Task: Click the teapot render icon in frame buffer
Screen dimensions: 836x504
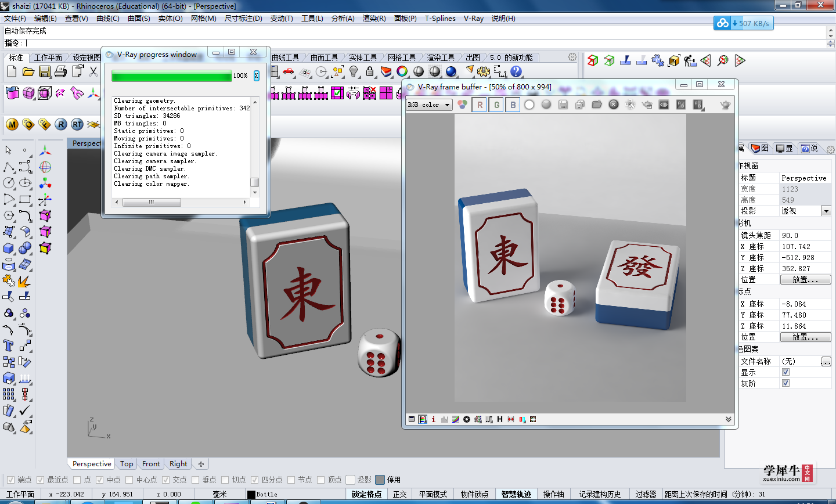Action: pyautogui.click(x=725, y=105)
